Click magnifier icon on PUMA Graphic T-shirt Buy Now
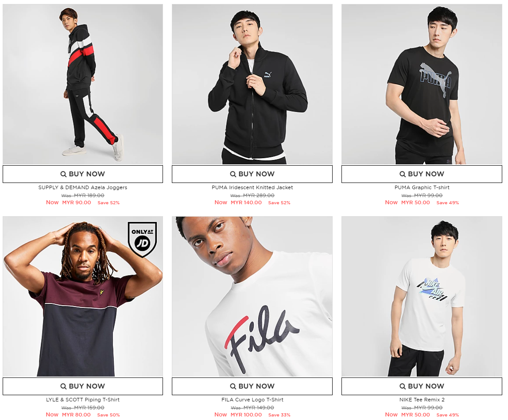Image resolution: width=508 pixels, height=420 pixels. click(403, 174)
